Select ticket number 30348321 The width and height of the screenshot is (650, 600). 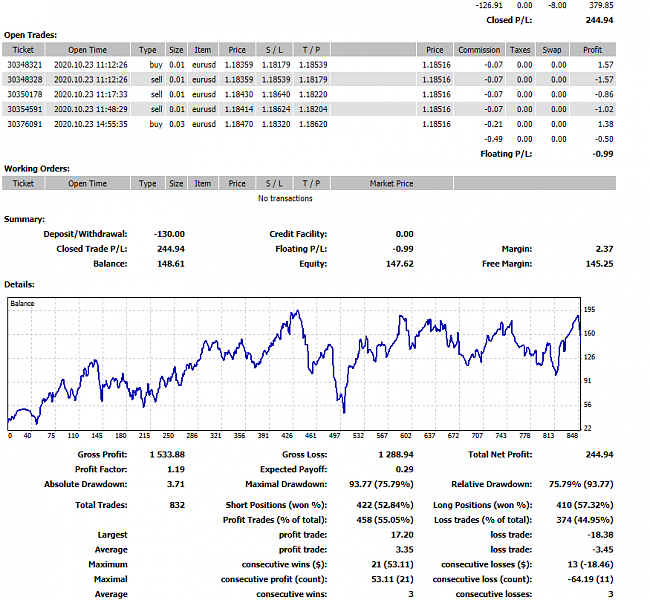[24, 65]
